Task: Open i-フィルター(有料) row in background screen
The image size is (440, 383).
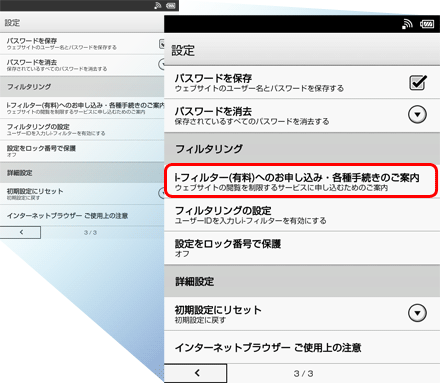Action: click(82, 108)
